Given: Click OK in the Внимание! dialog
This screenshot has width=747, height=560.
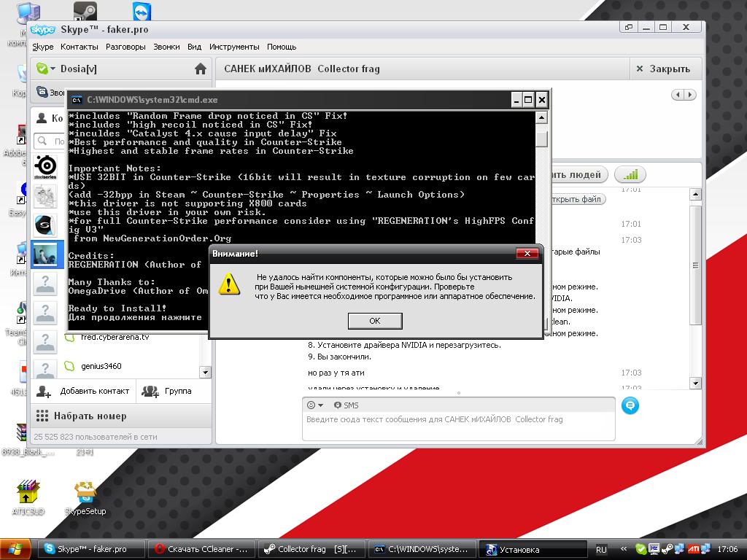Looking at the screenshot, I should pyautogui.click(x=375, y=321).
